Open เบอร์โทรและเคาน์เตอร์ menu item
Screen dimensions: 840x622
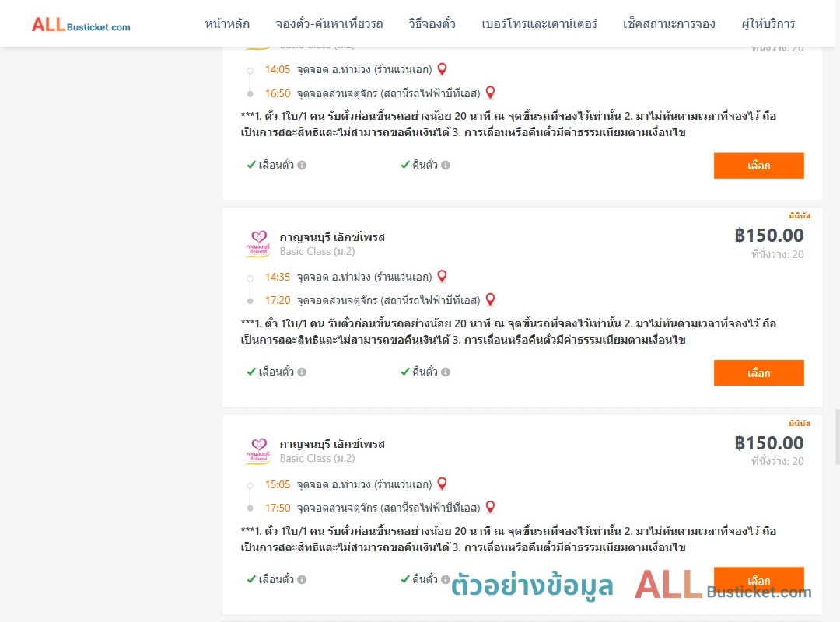pyautogui.click(x=539, y=24)
